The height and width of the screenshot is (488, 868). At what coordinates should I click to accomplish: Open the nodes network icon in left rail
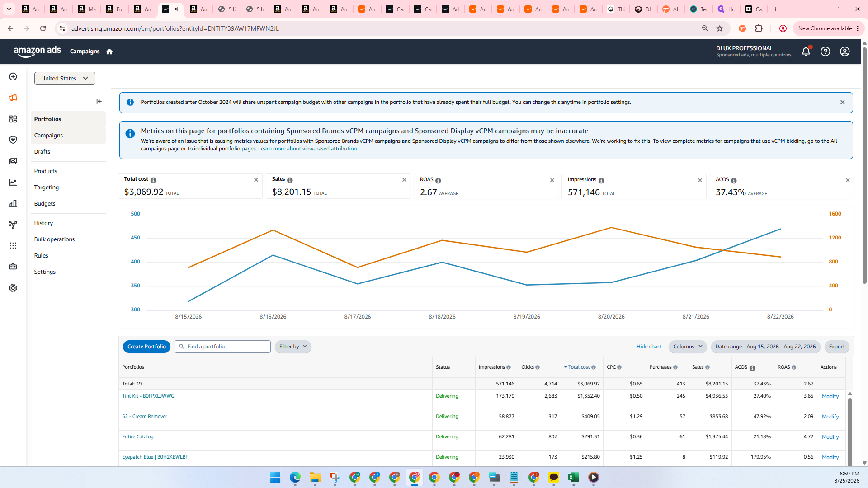(x=13, y=225)
